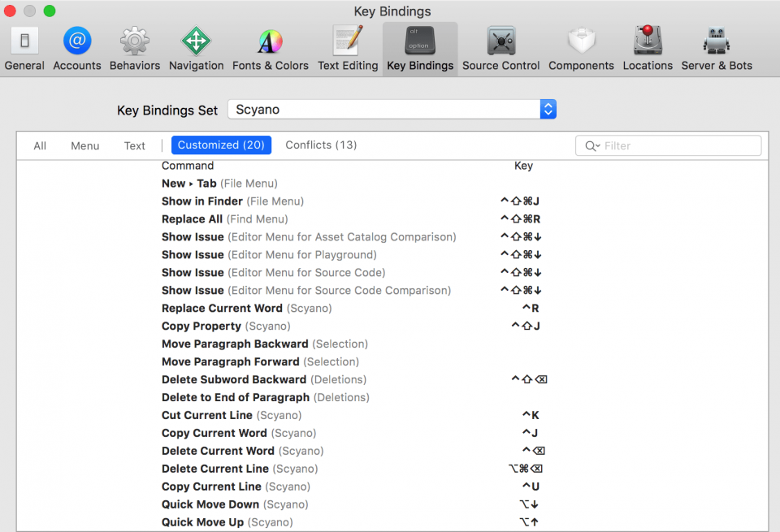This screenshot has height=532, width=780.
Task: Open the Accounts preferences pane
Action: (76, 47)
